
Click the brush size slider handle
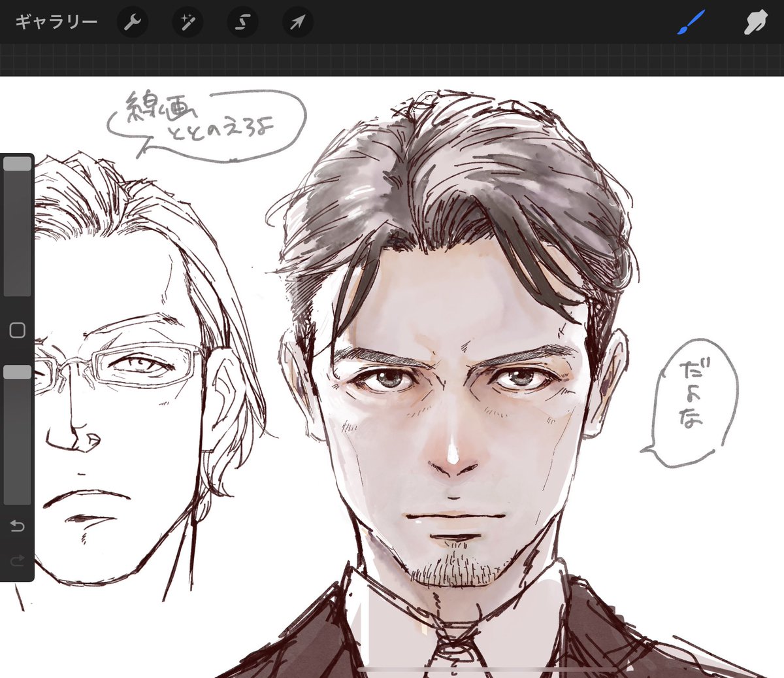click(x=18, y=163)
